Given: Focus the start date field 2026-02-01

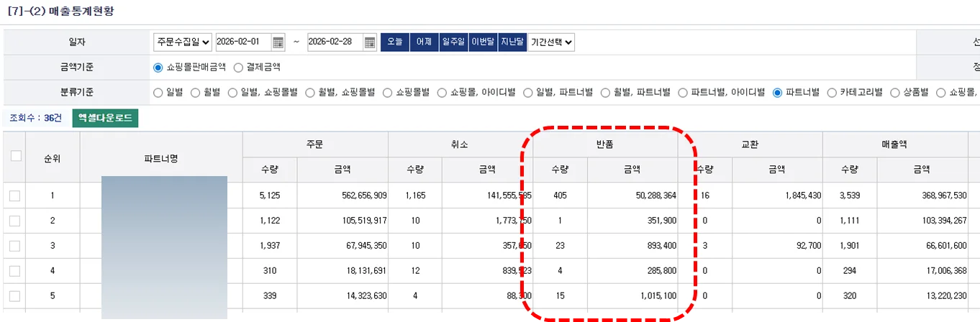Looking at the screenshot, I should (x=243, y=42).
